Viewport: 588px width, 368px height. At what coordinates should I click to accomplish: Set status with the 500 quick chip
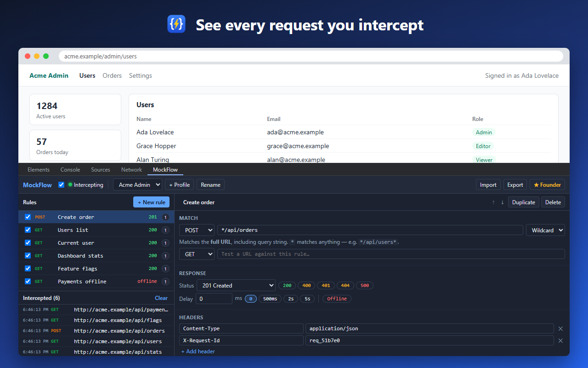coord(365,286)
